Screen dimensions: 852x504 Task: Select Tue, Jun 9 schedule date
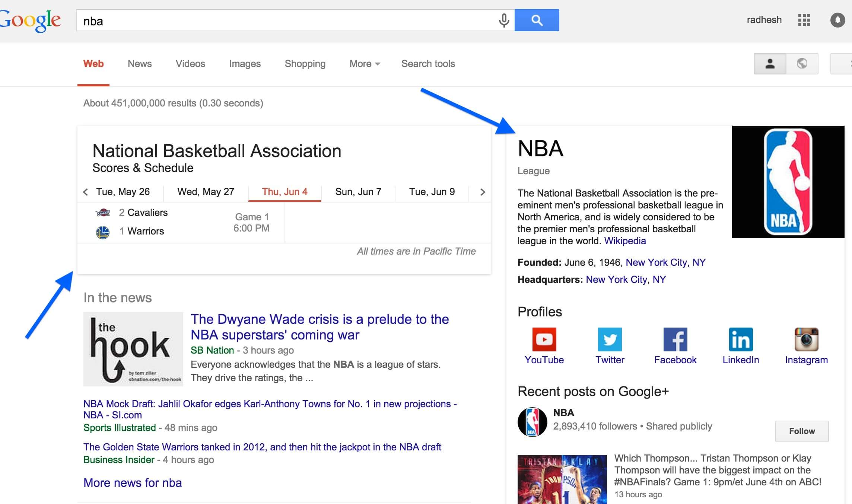(432, 192)
